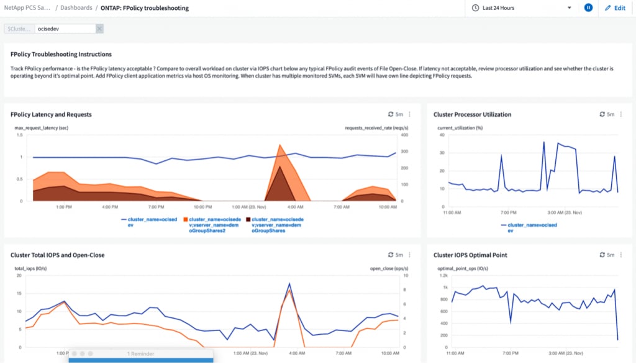Toggle the cluster_name=ocisedev legend under Processor Utilization
This screenshot has width=636, height=364.
pyautogui.click(x=529, y=227)
